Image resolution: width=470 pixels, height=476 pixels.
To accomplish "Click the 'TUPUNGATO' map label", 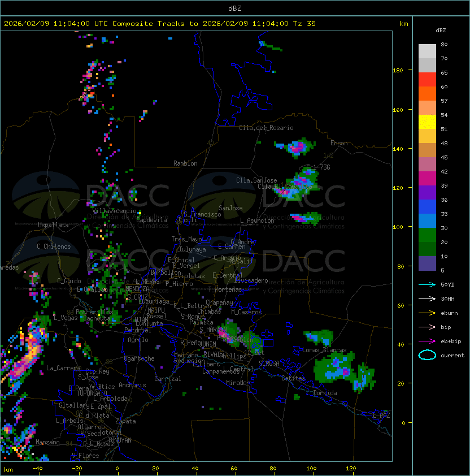I will point(92,393).
